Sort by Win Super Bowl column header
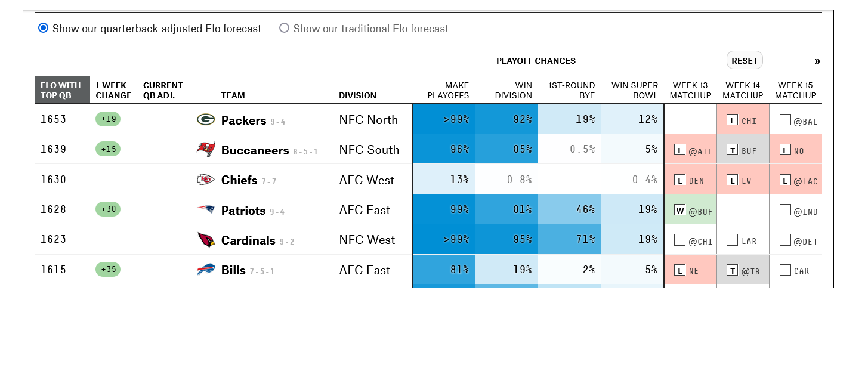This screenshot has height=368, width=868. coord(635,90)
